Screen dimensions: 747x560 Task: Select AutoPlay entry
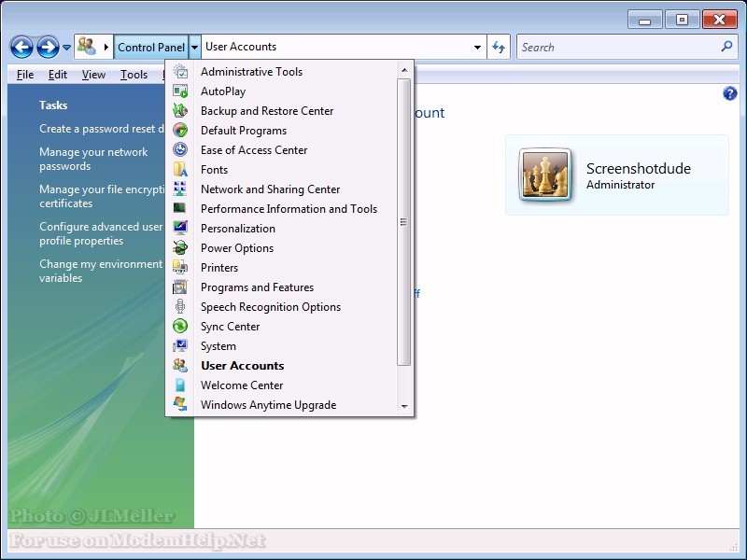pyautogui.click(x=223, y=91)
